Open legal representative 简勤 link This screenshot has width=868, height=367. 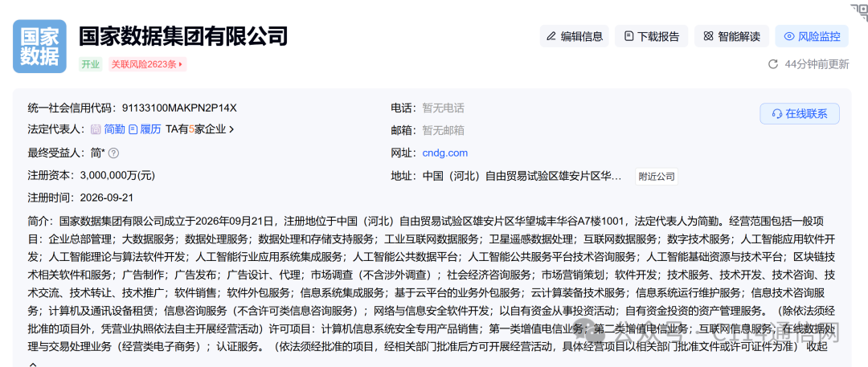[x=115, y=129]
